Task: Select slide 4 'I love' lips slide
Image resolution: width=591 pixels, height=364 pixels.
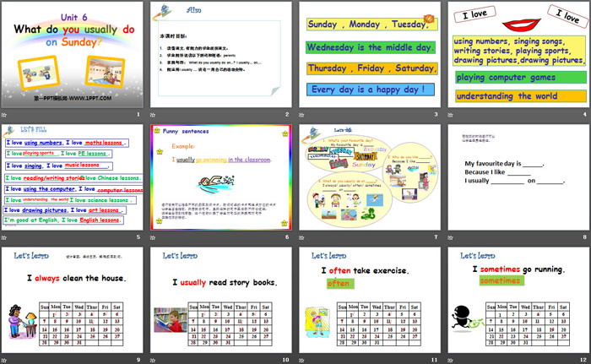Action: point(518,55)
